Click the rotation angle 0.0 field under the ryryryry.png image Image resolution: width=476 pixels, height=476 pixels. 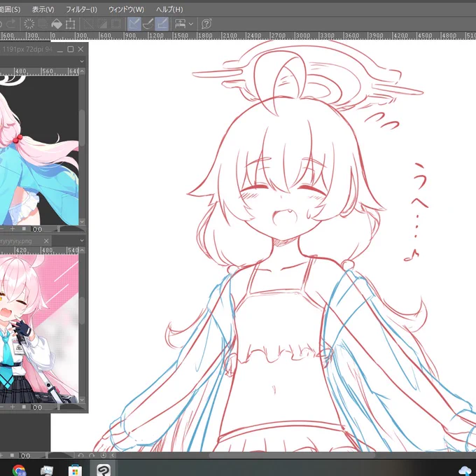(37, 407)
